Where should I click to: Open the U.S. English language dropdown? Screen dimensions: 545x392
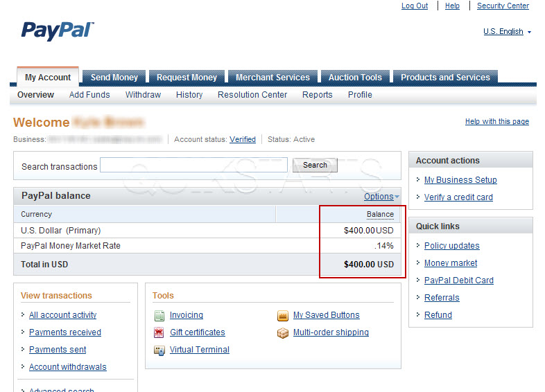[x=507, y=32]
